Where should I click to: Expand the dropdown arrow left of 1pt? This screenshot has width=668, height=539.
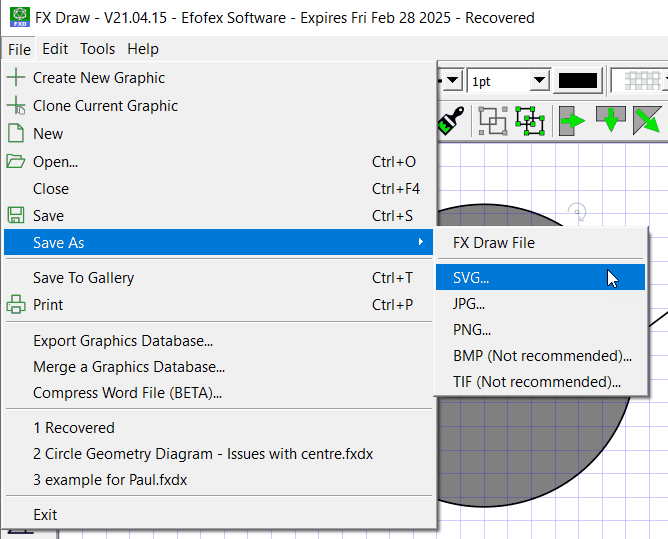click(452, 80)
